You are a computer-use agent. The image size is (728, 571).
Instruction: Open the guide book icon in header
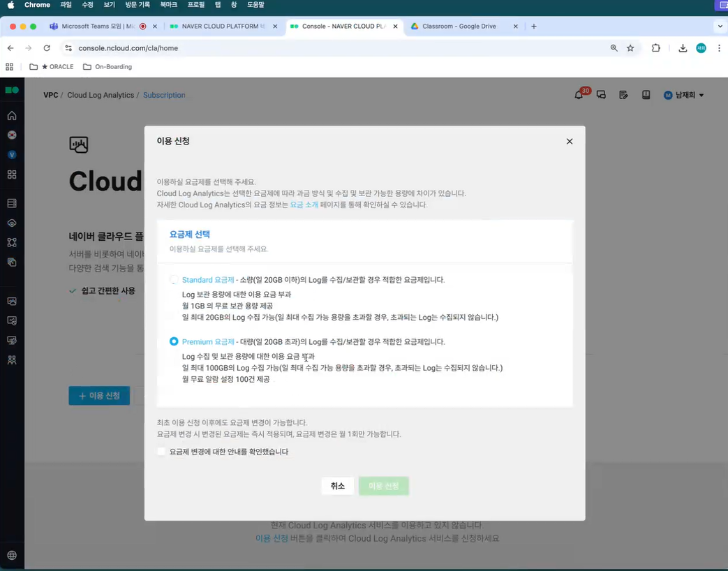[x=646, y=95]
